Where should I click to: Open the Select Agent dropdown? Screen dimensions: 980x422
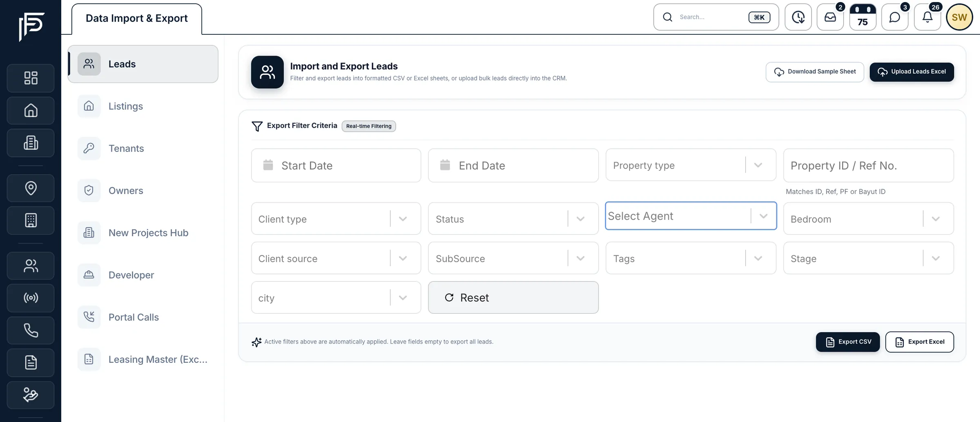[690, 216]
